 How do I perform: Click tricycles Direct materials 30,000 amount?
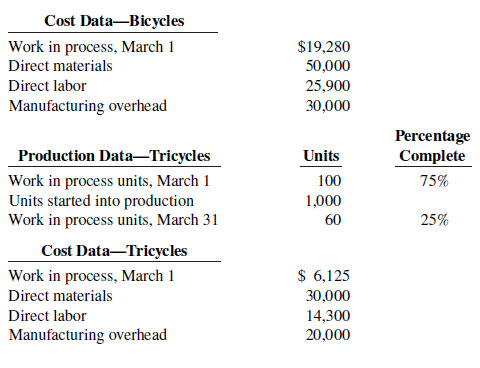[x=328, y=296]
